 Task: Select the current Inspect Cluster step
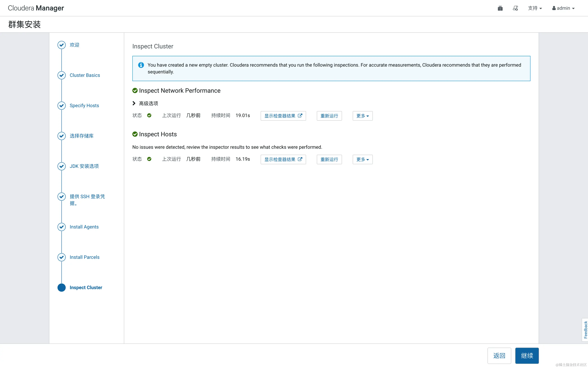click(86, 287)
